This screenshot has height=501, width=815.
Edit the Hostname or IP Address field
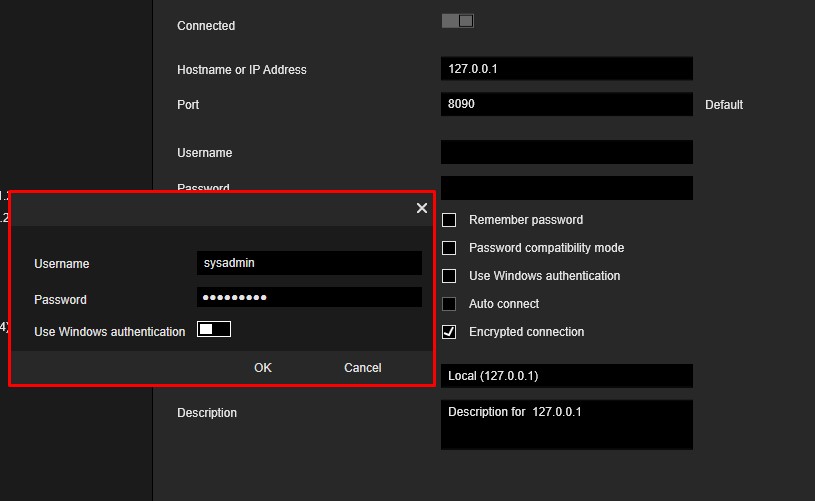(567, 69)
